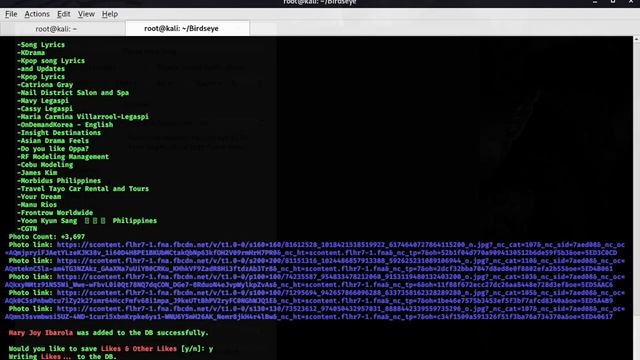Click the 'Writing Likes... to the DB.' line
The height and width of the screenshot is (360, 640).
[62, 357]
